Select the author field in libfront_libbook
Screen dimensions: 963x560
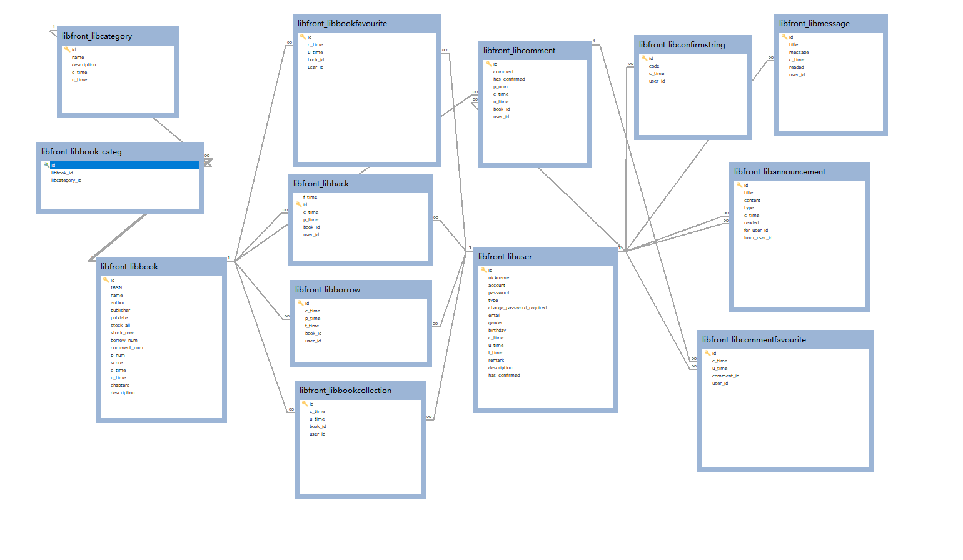[118, 303]
